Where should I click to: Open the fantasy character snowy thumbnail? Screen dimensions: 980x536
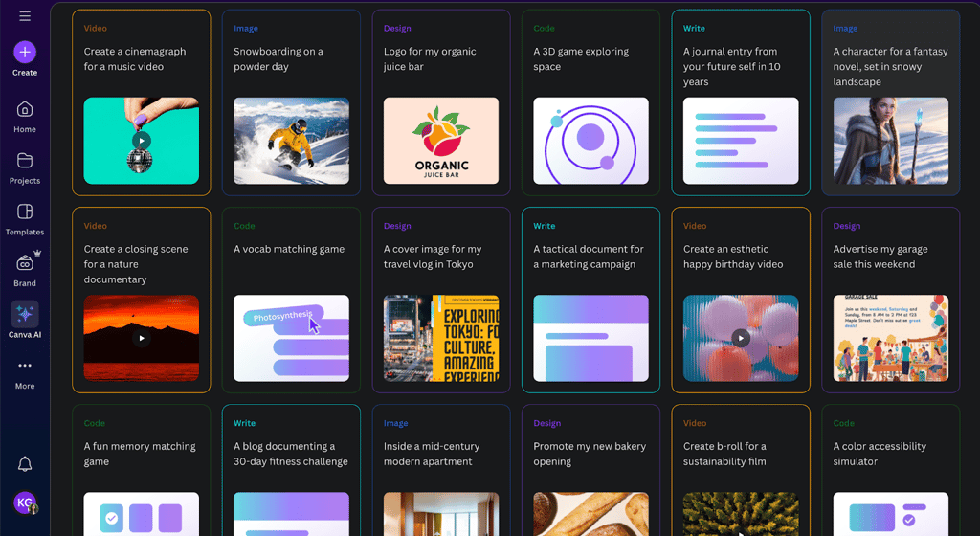point(891,141)
